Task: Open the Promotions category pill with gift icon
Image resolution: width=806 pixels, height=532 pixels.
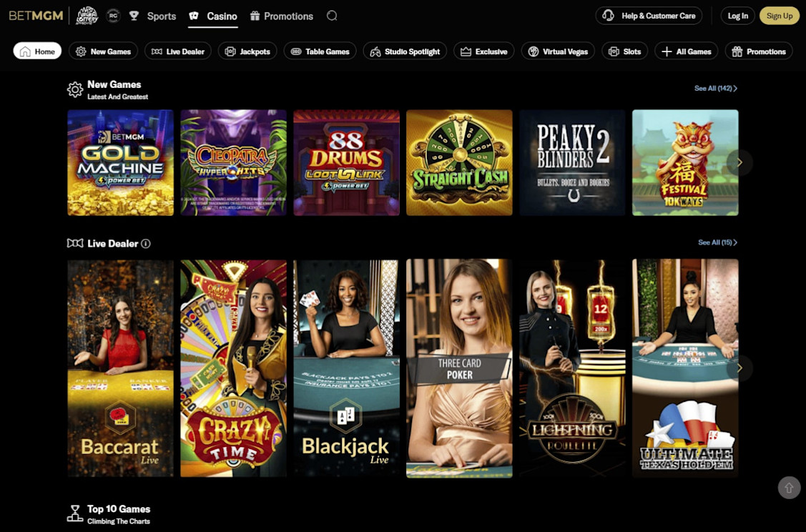Action: pos(759,51)
